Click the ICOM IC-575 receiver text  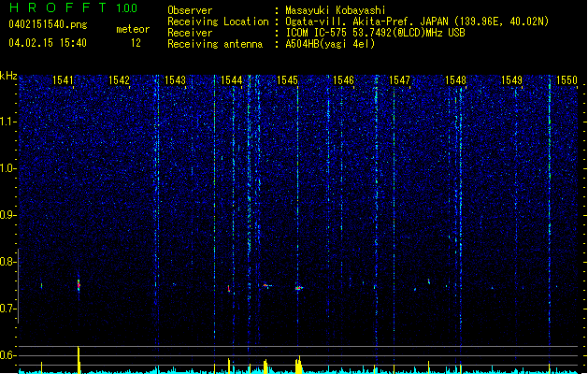click(375, 33)
